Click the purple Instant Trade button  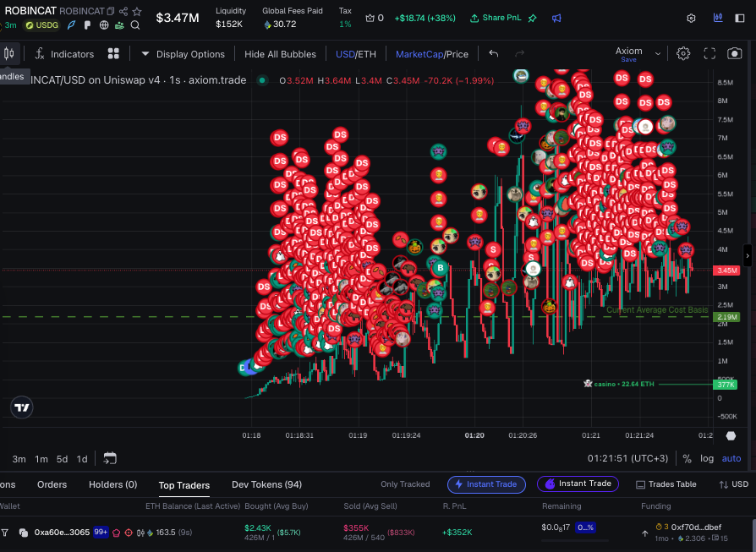click(x=578, y=484)
